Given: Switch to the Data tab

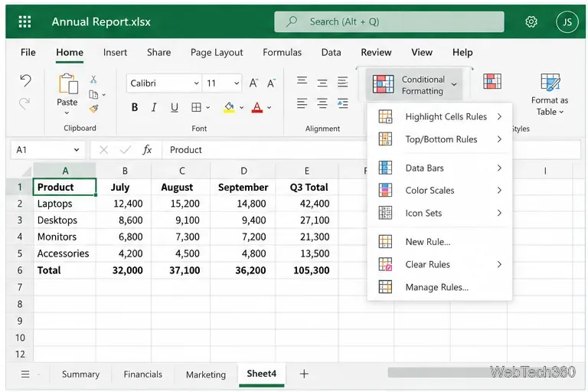Looking at the screenshot, I should pos(331,53).
